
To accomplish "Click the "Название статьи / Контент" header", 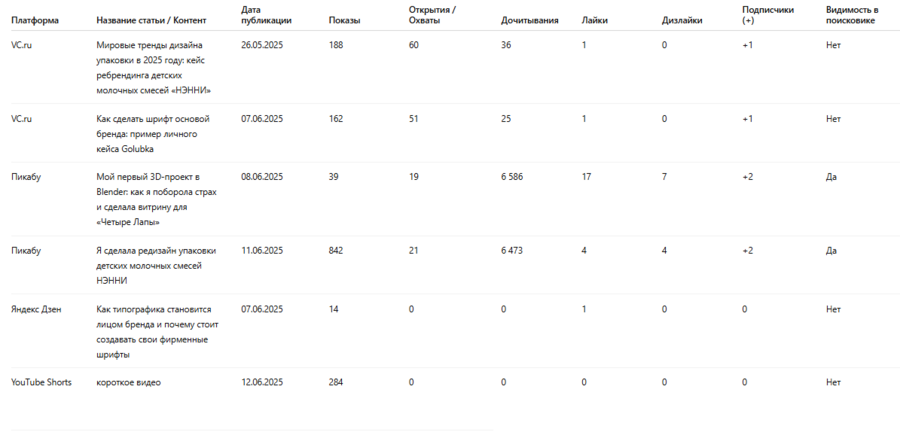I will pyautogui.click(x=151, y=21).
